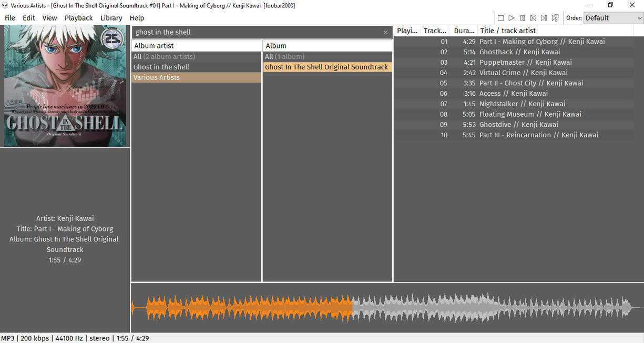Select 'Various Artists' album artist
The image size is (644, 343).
click(x=197, y=77)
